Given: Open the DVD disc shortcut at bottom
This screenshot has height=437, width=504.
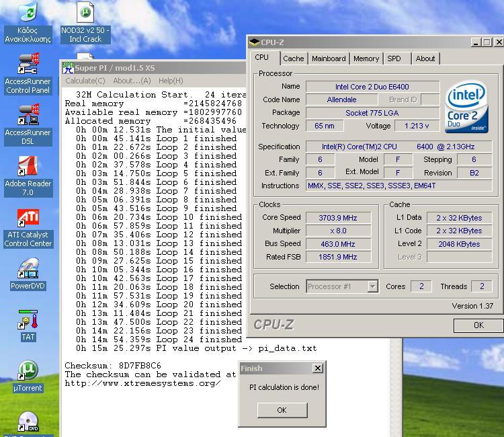Looking at the screenshot, I should (28, 422).
